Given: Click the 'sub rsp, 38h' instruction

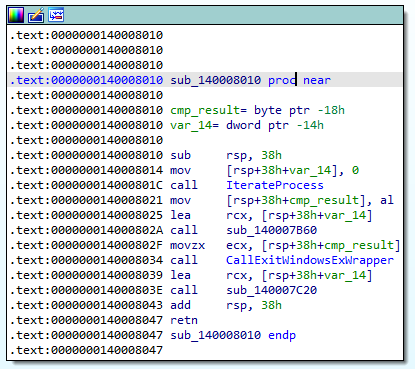Looking at the screenshot, I should pos(226,155).
